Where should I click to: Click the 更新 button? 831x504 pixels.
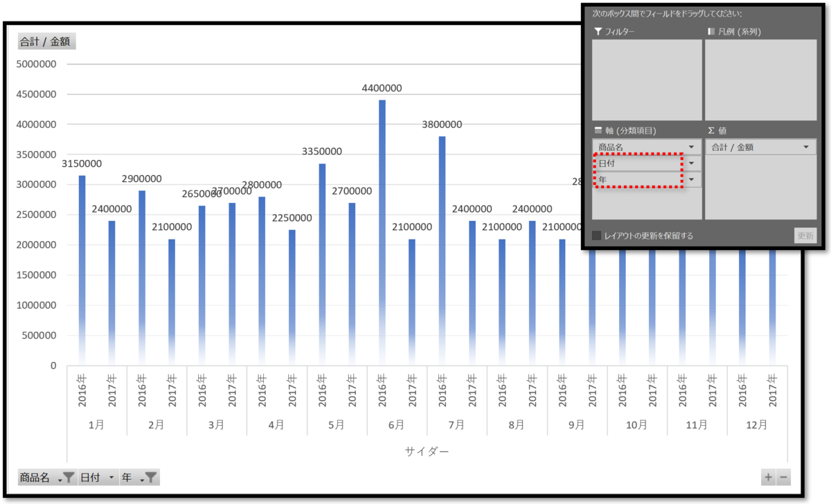tap(805, 235)
